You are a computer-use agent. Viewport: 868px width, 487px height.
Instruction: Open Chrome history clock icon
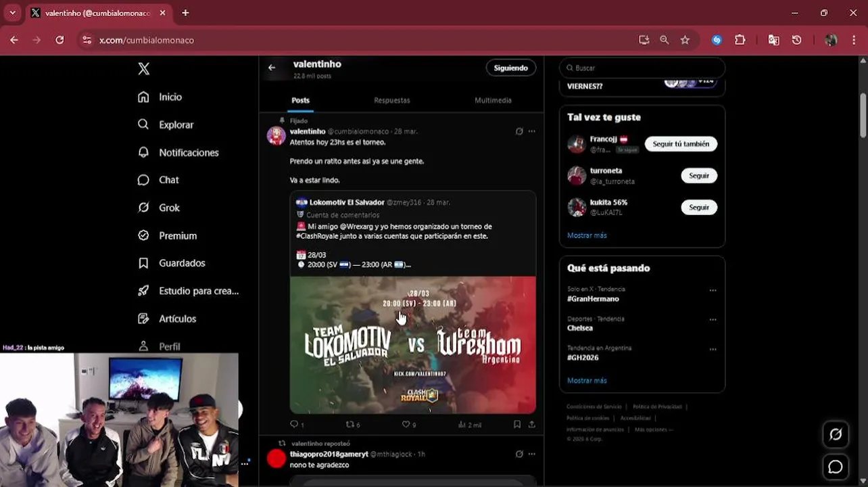pos(797,40)
